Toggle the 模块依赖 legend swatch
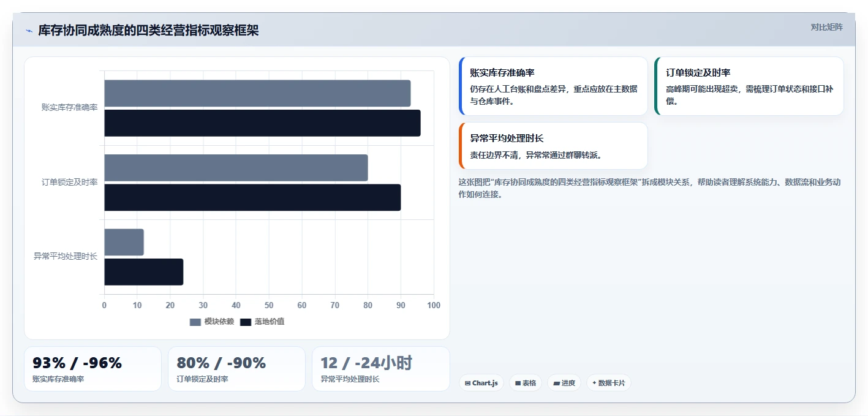The image size is (868, 416). [x=195, y=322]
